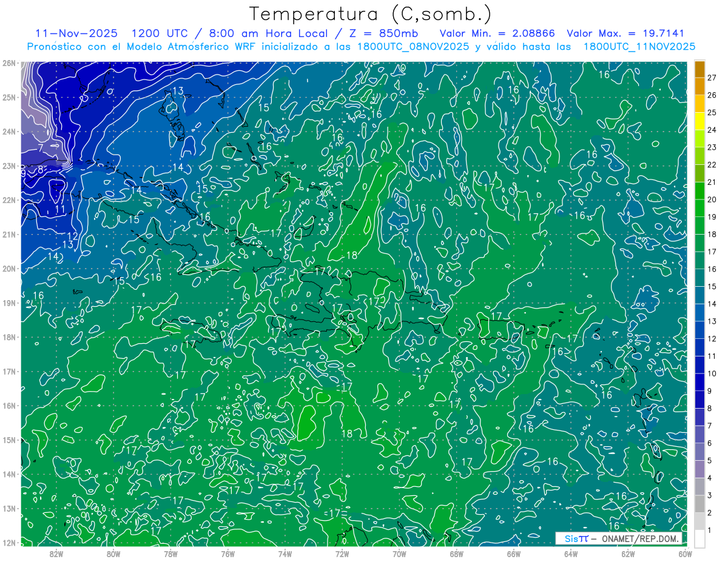Image resolution: width=728 pixels, height=562 pixels.
Task: Click the '62W' longitude axis label
Action: pyautogui.click(x=628, y=554)
